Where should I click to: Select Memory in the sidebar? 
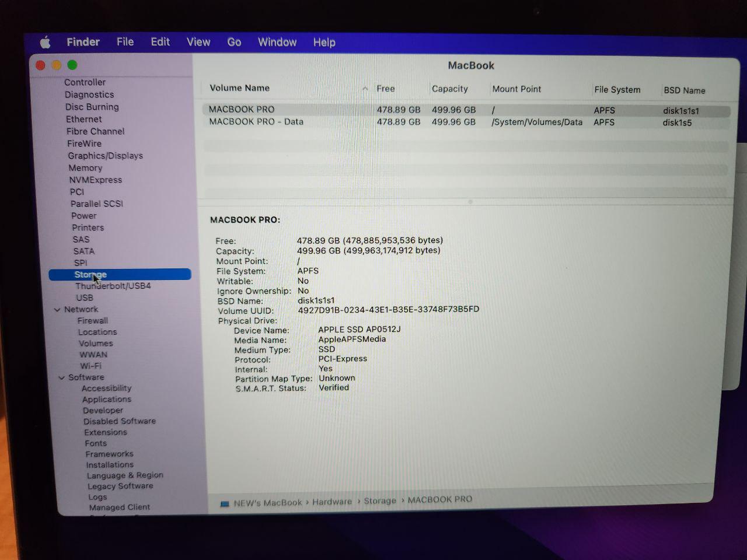(85, 168)
